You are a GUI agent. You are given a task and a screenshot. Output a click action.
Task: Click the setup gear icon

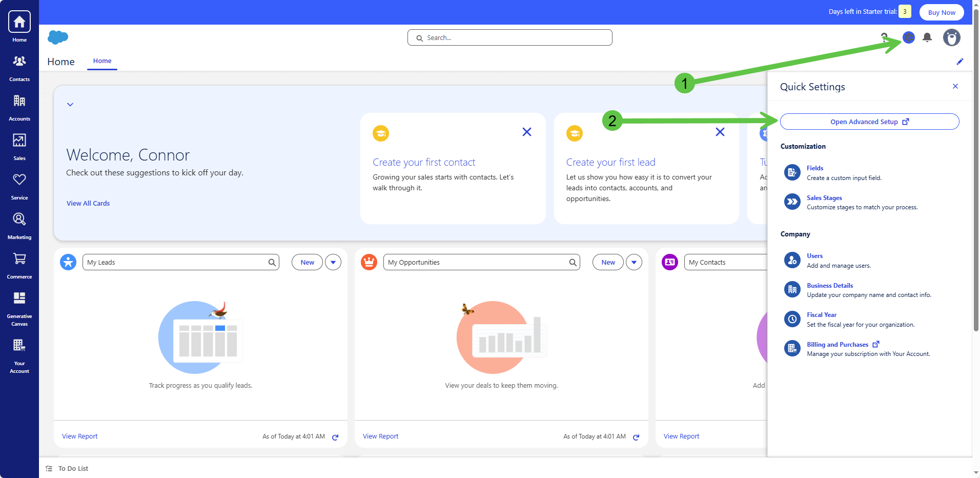[x=908, y=37]
